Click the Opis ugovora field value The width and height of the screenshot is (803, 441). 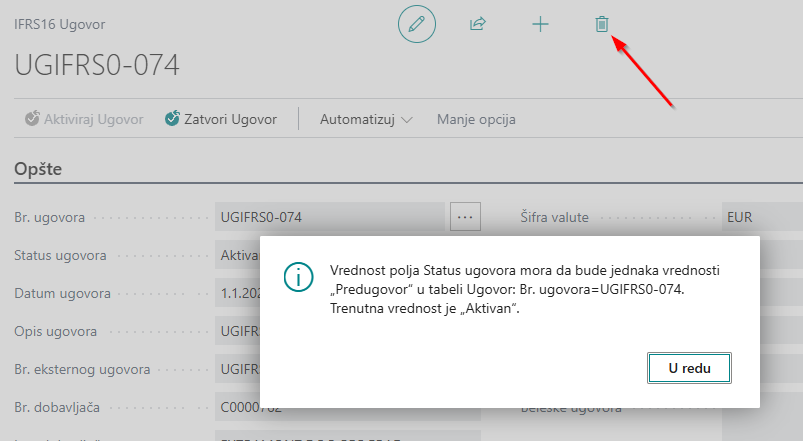[238, 331]
